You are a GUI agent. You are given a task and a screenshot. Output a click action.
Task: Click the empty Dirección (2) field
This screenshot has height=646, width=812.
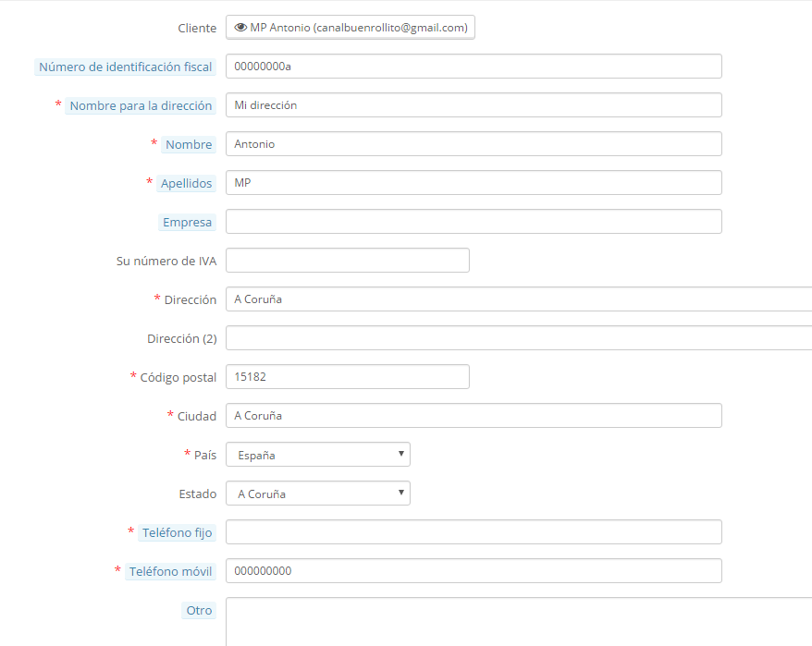(518, 338)
